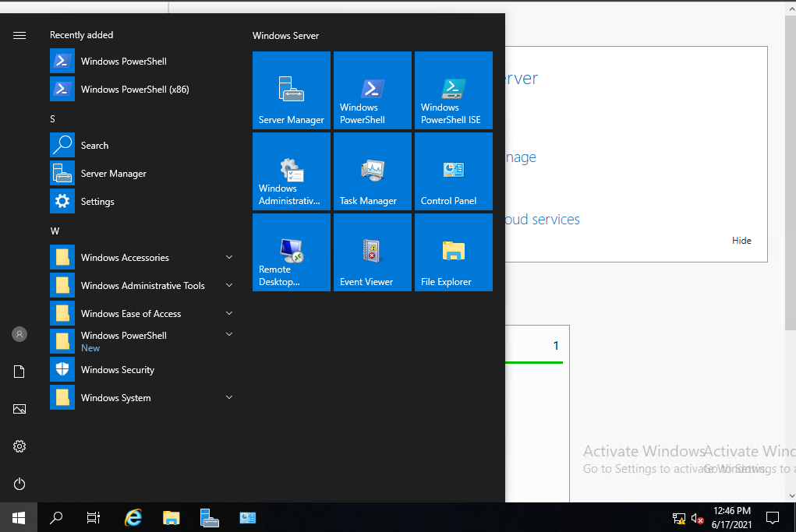Image resolution: width=796 pixels, height=532 pixels.
Task: Open Windows PowerShell under Recently added
Action: [142, 62]
